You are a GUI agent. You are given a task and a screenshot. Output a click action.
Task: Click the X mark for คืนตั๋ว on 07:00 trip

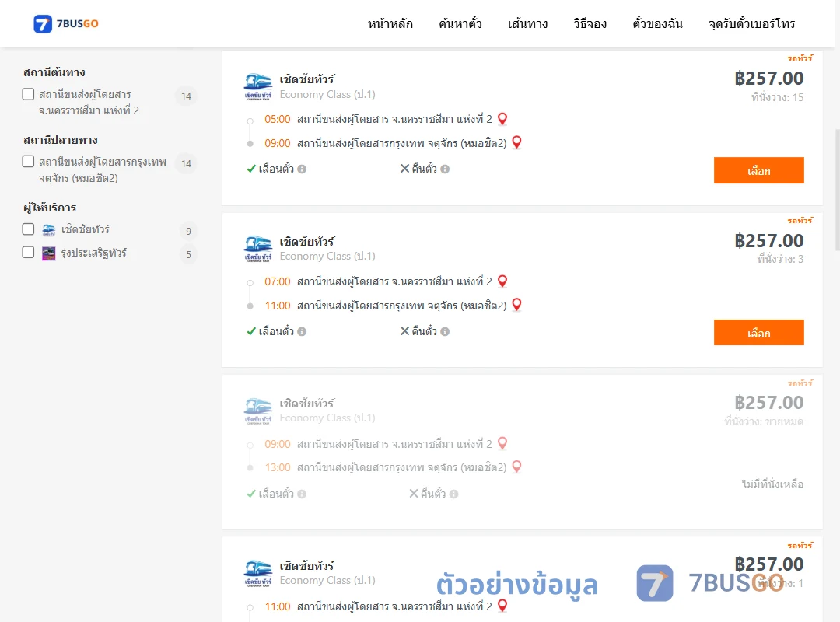click(405, 331)
